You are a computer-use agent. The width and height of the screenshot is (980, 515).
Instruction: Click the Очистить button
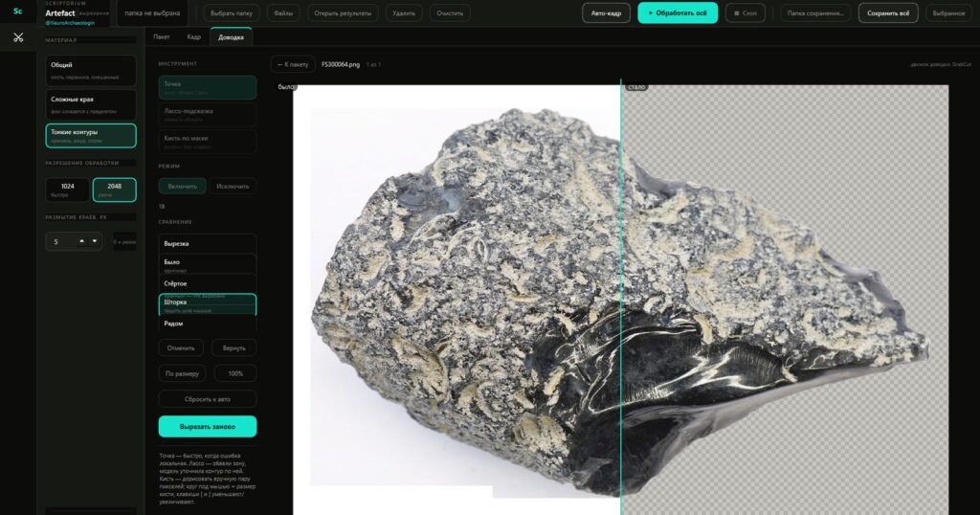tap(450, 13)
